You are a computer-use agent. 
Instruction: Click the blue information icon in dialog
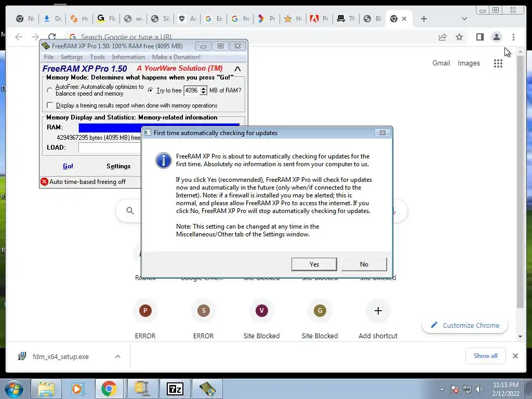163,161
